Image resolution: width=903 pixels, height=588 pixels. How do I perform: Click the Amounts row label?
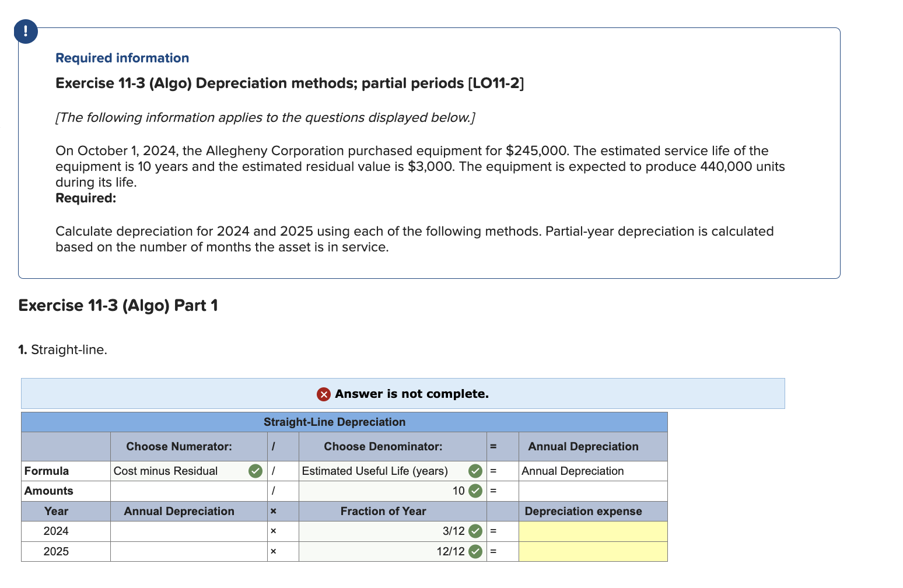[x=49, y=491]
